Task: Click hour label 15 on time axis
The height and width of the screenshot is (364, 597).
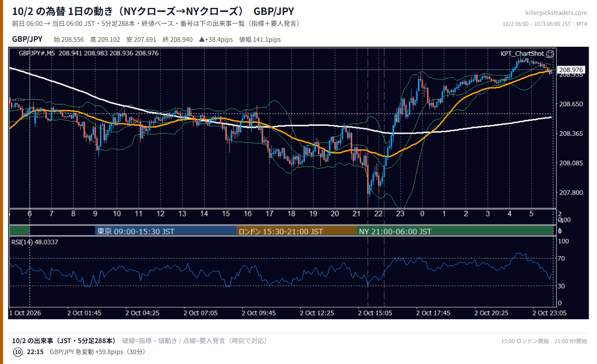Action: point(226,214)
